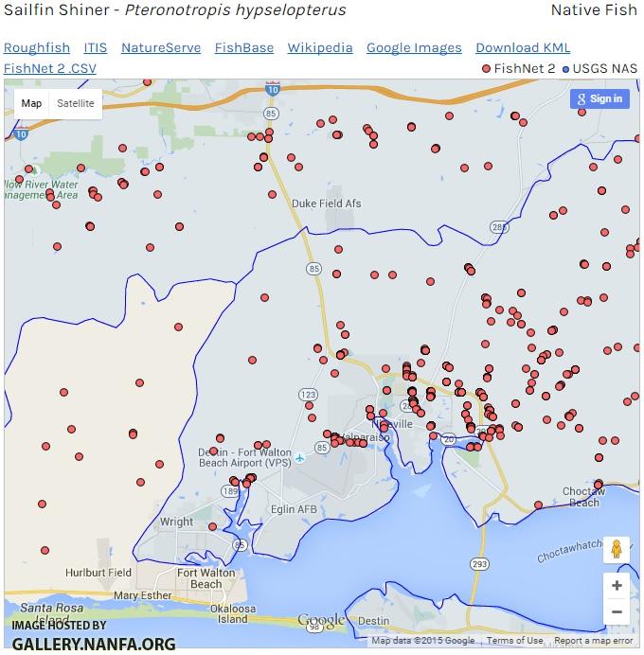Image resolution: width=644 pixels, height=655 pixels.
Task: Click the Street View pegman icon
Action: tap(617, 549)
